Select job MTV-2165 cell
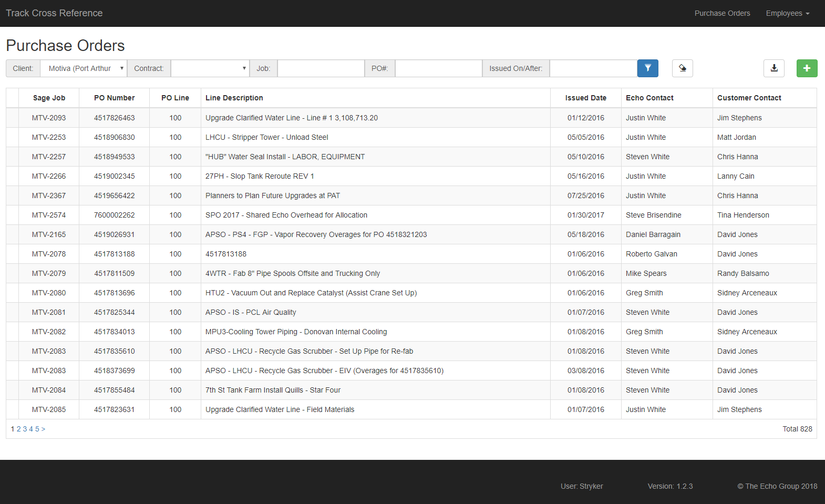This screenshot has width=825, height=504. pyautogui.click(x=49, y=234)
